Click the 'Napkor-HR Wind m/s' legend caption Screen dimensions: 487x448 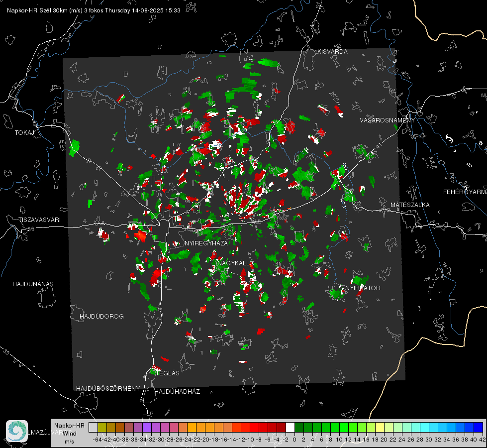[69, 434]
